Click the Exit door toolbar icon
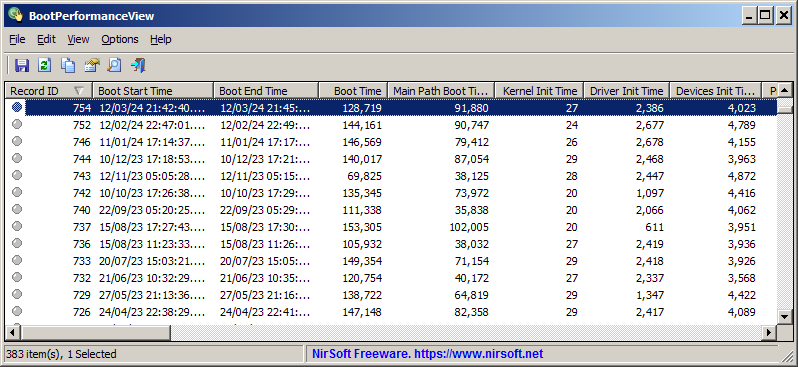798x367 pixels. point(138,65)
